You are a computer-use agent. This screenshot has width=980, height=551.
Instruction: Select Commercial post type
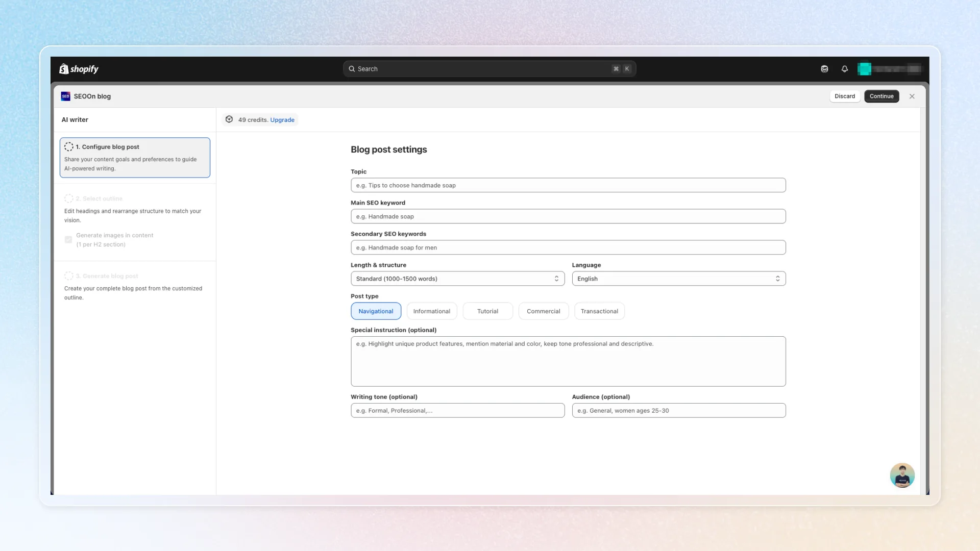pos(544,311)
